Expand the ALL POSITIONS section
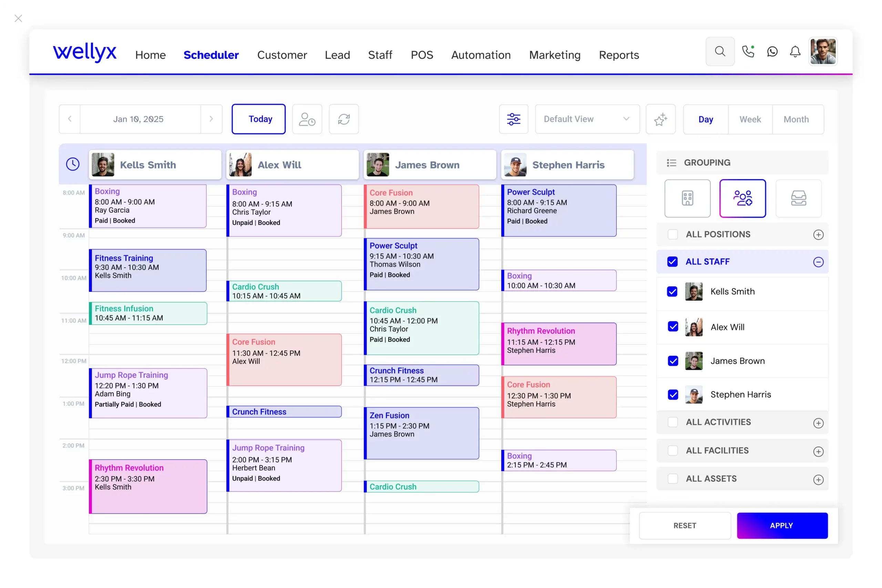Image resolution: width=882 pixels, height=588 pixels. pyautogui.click(x=818, y=235)
